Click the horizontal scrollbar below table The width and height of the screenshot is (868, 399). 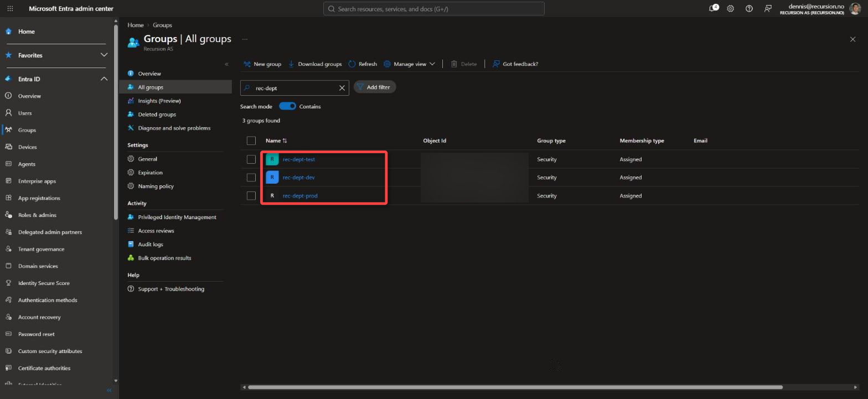[x=515, y=387]
